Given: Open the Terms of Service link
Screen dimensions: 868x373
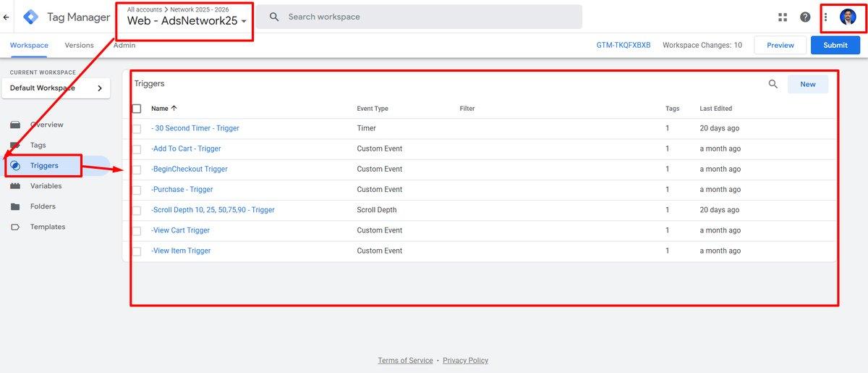Looking at the screenshot, I should tap(405, 360).
